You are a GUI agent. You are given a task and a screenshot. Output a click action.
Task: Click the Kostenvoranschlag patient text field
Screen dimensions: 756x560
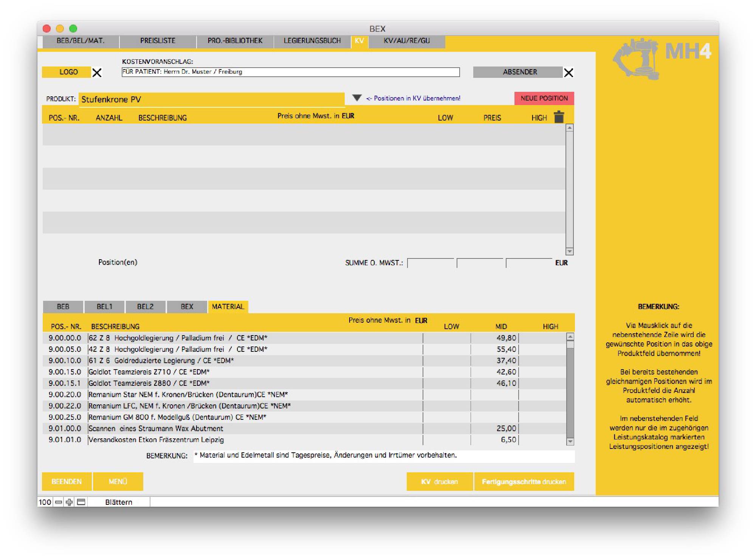290,72
